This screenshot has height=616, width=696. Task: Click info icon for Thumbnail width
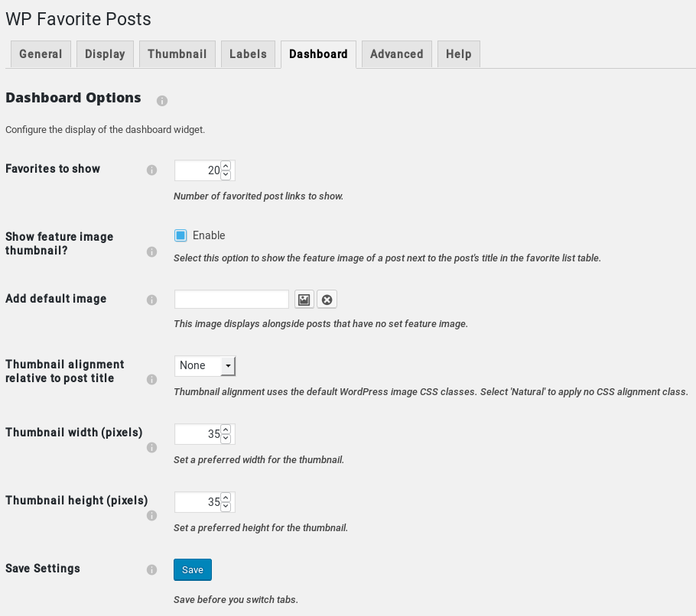151,447
